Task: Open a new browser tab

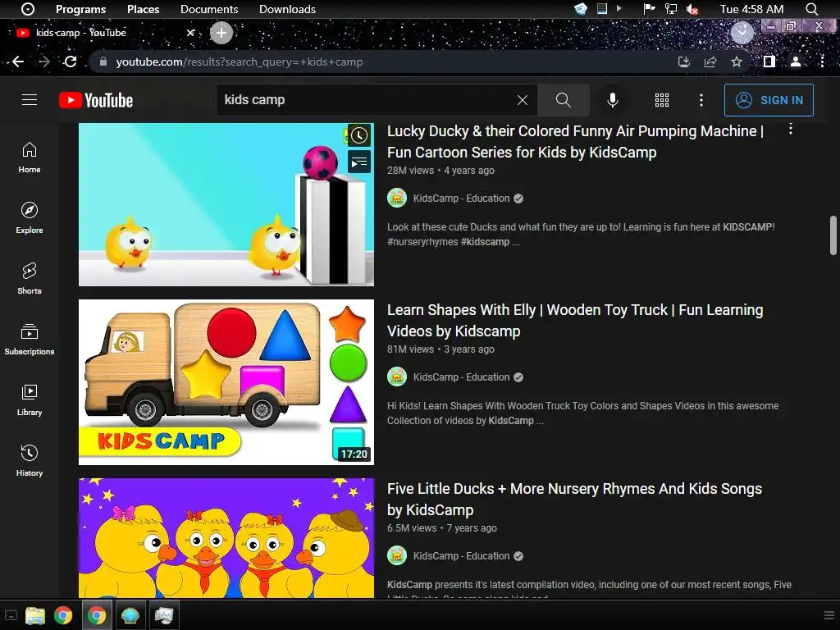Action: tap(221, 33)
